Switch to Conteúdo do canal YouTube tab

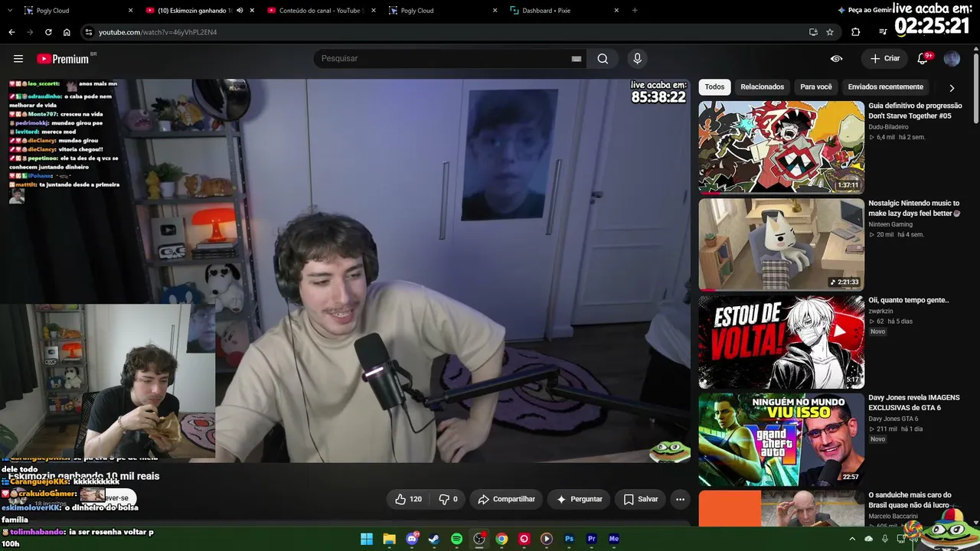[322, 11]
